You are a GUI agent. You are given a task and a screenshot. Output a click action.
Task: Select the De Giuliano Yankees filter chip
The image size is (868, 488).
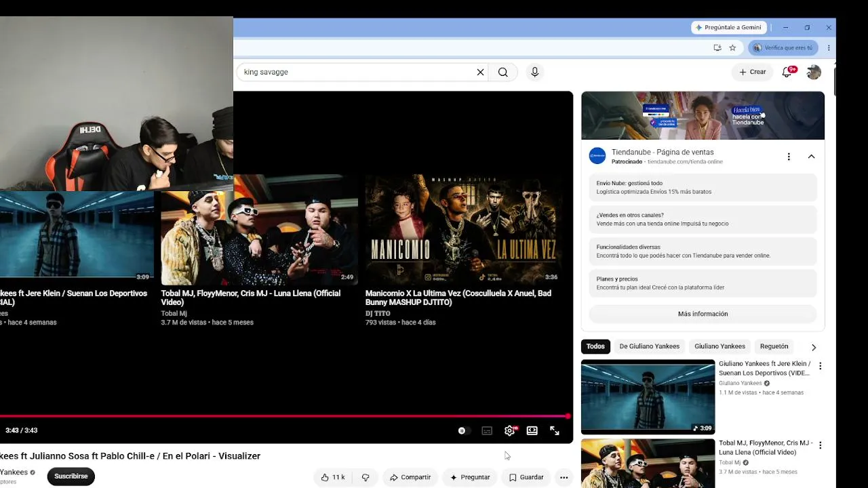(x=649, y=346)
